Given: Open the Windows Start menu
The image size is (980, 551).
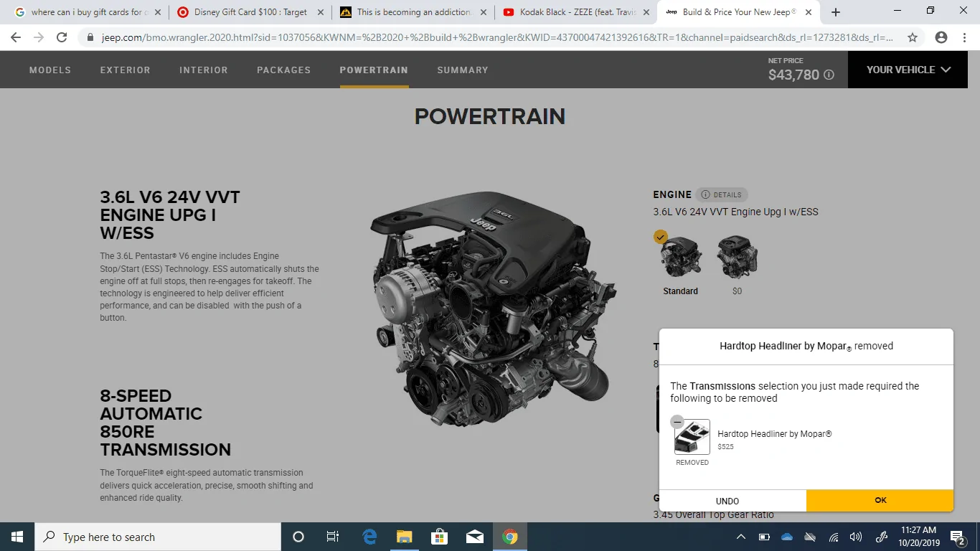Looking at the screenshot, I should (17, 537).
